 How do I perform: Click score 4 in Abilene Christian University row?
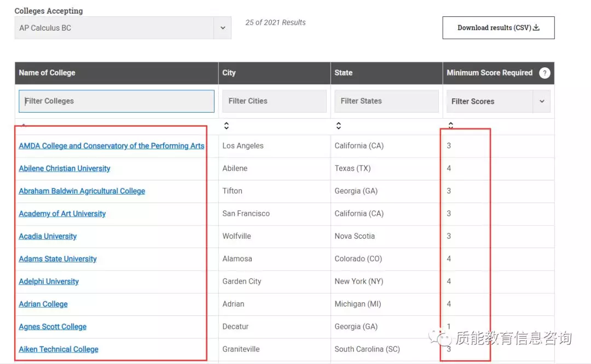(449, 168)
